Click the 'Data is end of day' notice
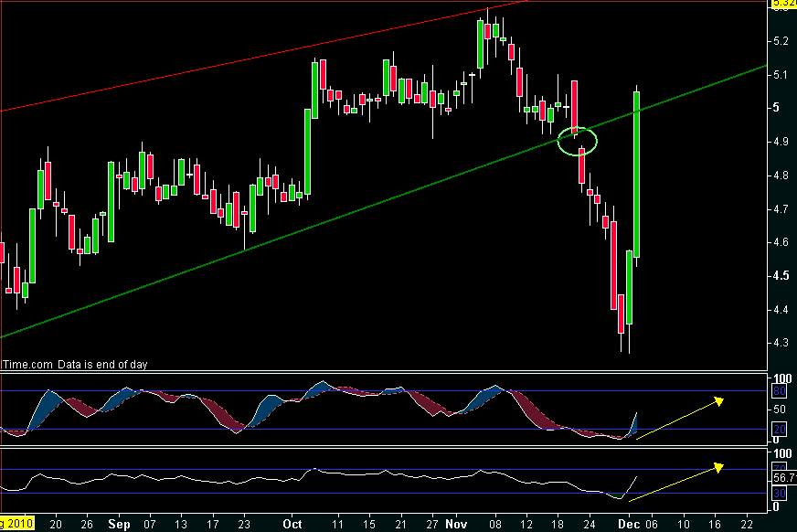 [x=102, y=365]
